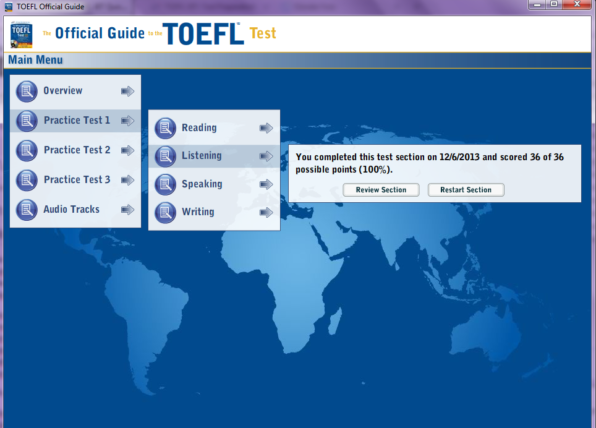
Task: Click the Overview document icon
Action: 27,91
